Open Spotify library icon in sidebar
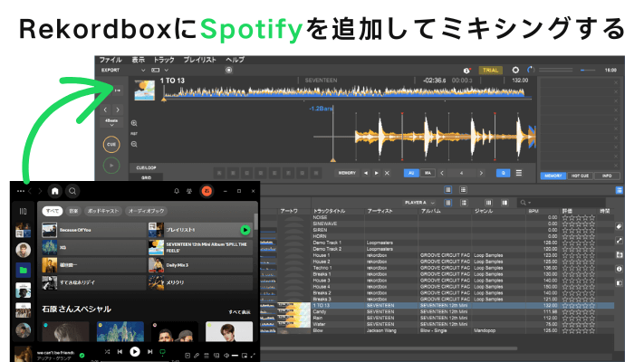 pos(23,212)
